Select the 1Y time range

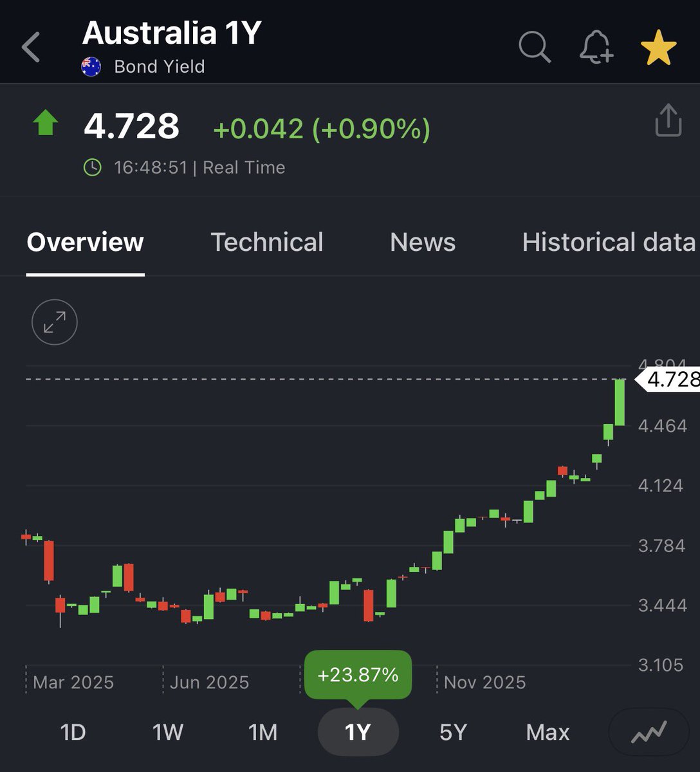click(x=358, y=732)
